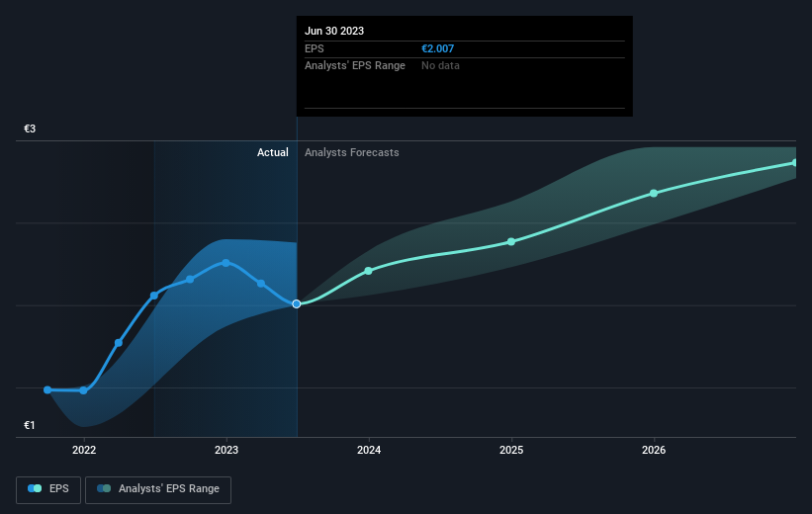Click the 2024 x-axis label
Viewport: 812px width, 514px height.
[369, 450]
